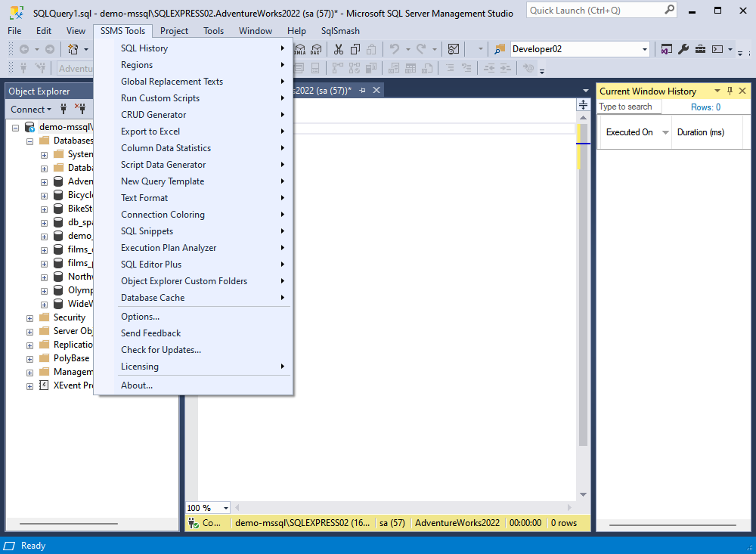Click the Type to search history field

coord(629,107)
